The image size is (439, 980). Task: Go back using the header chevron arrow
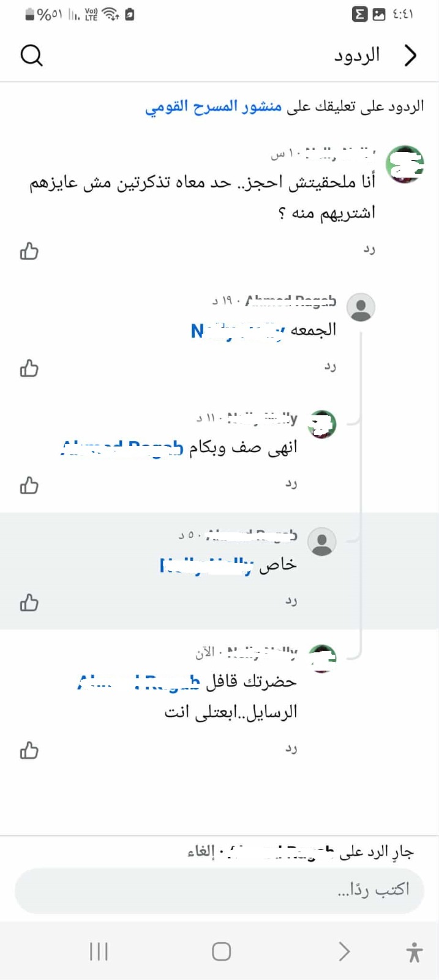[410, 56]
